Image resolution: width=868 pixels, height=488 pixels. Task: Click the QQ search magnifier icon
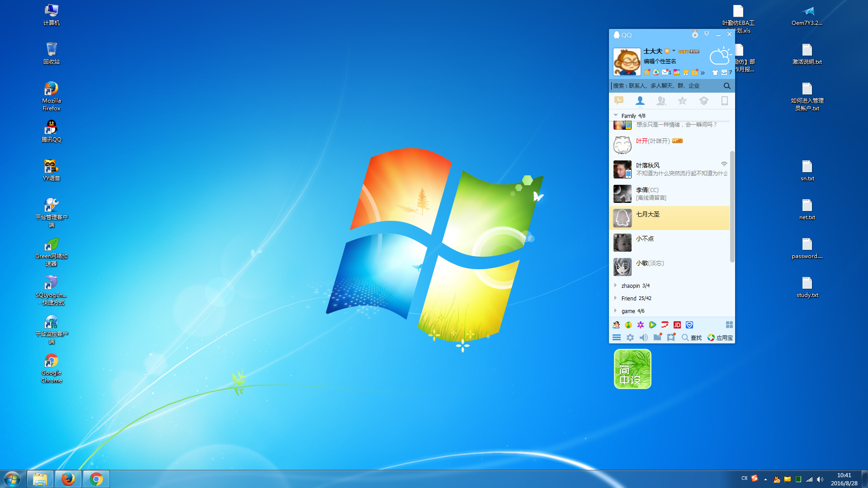coord(727,86)
